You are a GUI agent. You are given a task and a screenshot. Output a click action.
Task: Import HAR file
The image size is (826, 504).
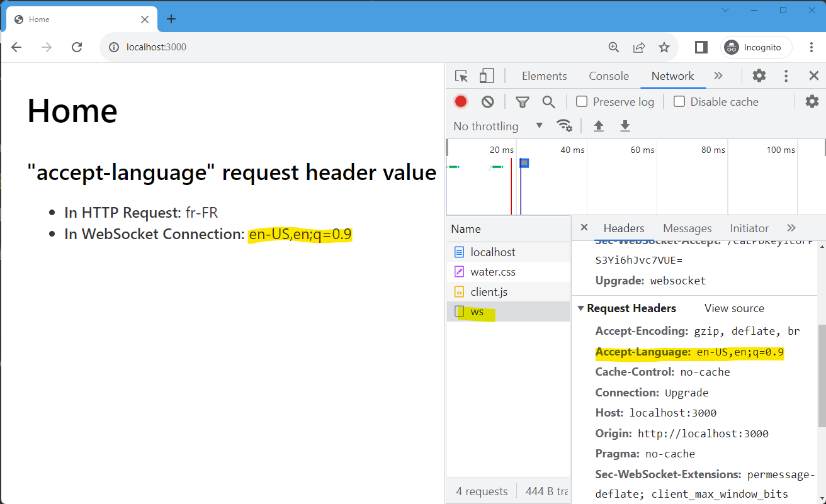coord(597,126)
